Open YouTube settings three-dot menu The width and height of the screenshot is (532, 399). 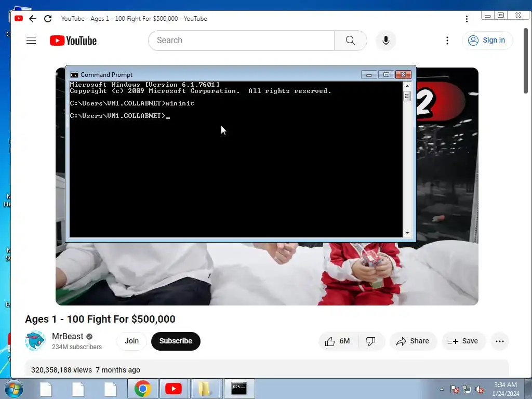pos(447,41)
